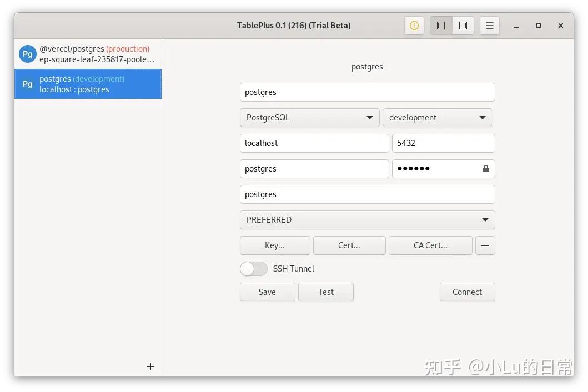The image size is (588, 392).
Task: Click the plus icon to add a connection
Action: point(150,366)
